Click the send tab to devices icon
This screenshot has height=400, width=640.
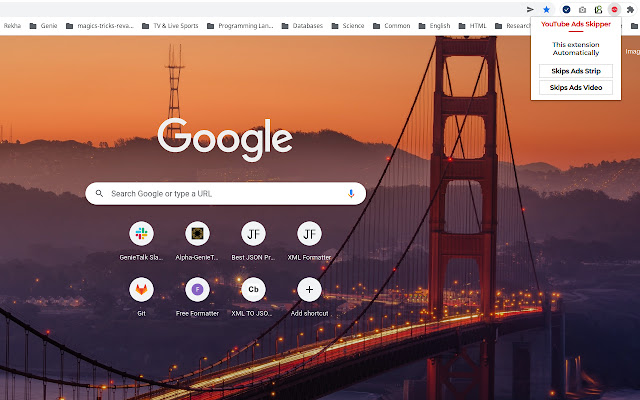tap(530, 9)
